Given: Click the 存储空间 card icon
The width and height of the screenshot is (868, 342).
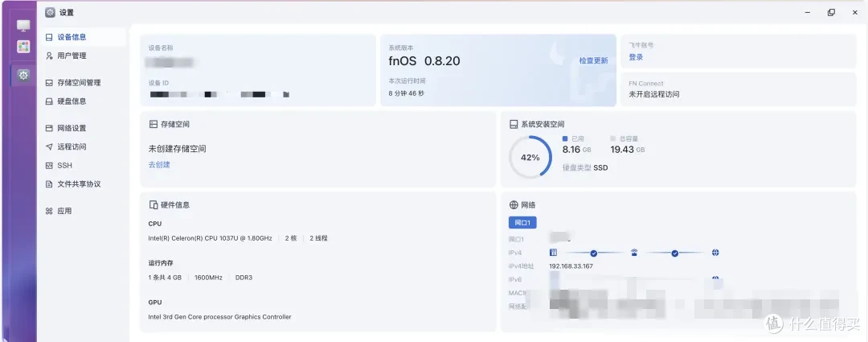Looking at the screenshot, I should [x=154, y=125].
